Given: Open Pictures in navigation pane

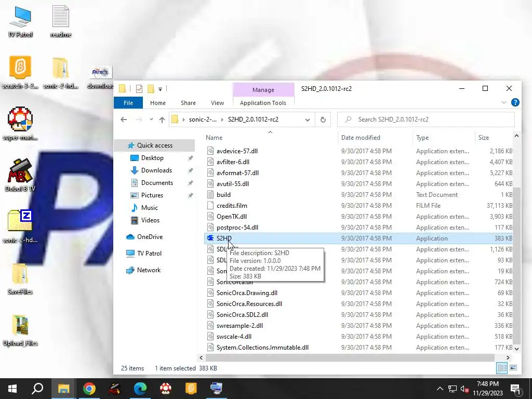Looking at the screenshot, I should (152, 195).
